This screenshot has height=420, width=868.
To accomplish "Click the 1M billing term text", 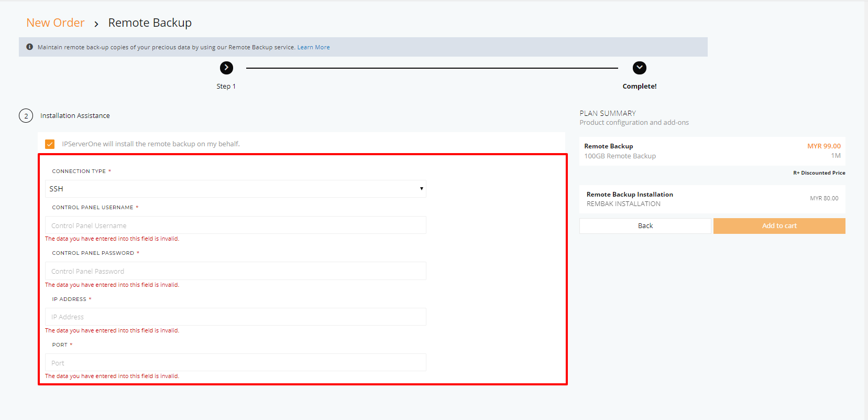I will tap(836, 156).
